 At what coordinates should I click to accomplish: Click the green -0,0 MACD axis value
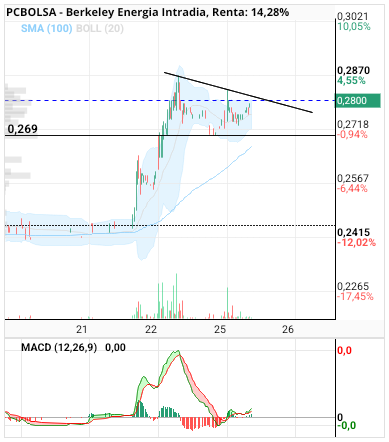point(347,425)
